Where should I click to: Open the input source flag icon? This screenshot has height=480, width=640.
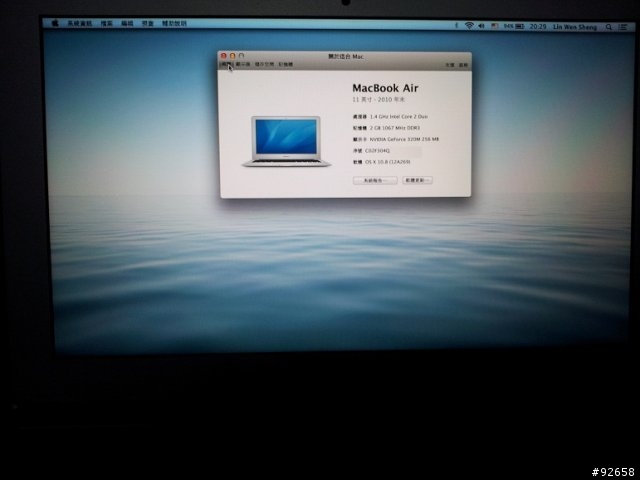[494, 26]
